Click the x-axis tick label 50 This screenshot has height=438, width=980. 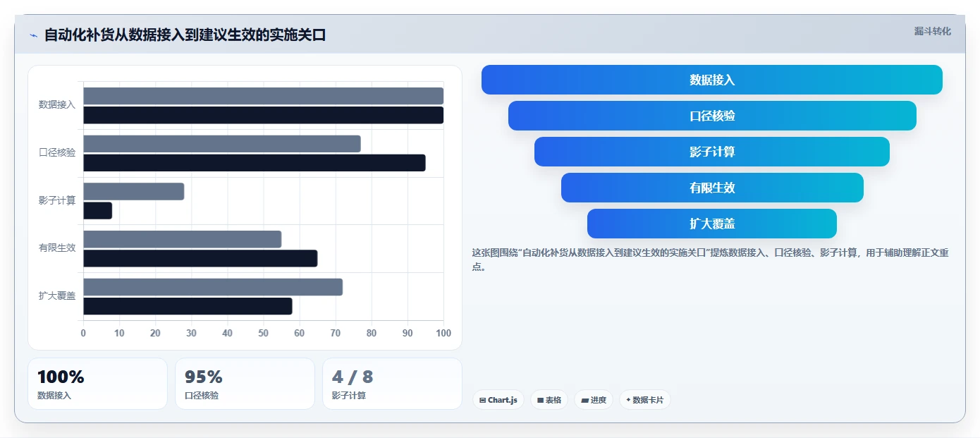(264, 333)
